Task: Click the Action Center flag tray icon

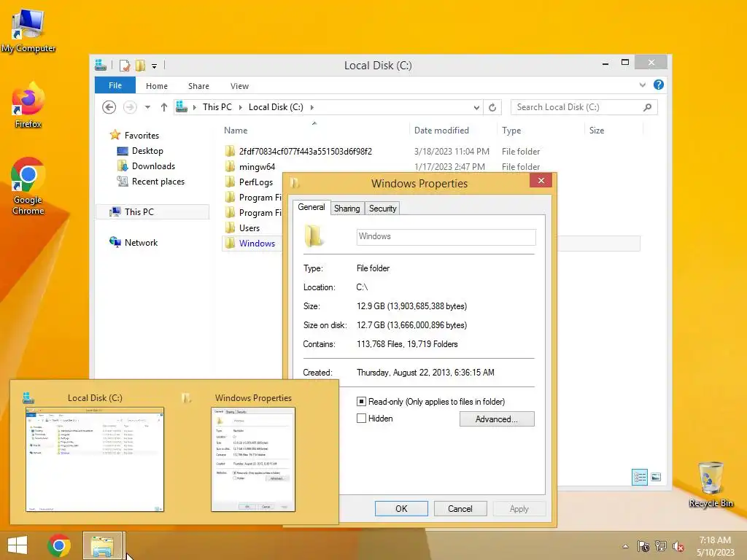Action: pyautogui.click(x=643, y=546)
